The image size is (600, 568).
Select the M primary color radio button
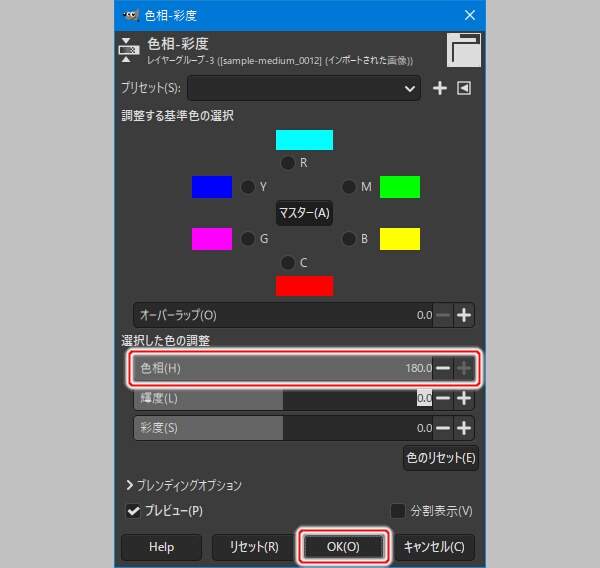(349, 187)
